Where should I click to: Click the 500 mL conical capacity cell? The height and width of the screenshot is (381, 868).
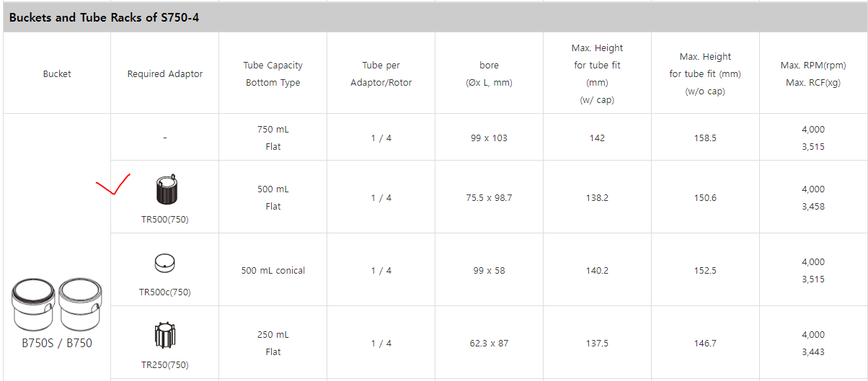(x=273, y=271)
